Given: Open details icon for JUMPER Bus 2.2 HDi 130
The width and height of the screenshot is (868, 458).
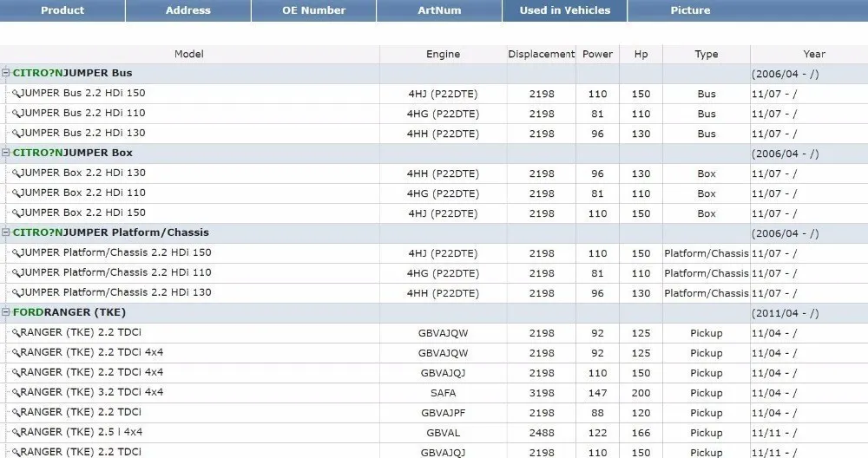Looking at the screenshot, I should click(16, 134).
